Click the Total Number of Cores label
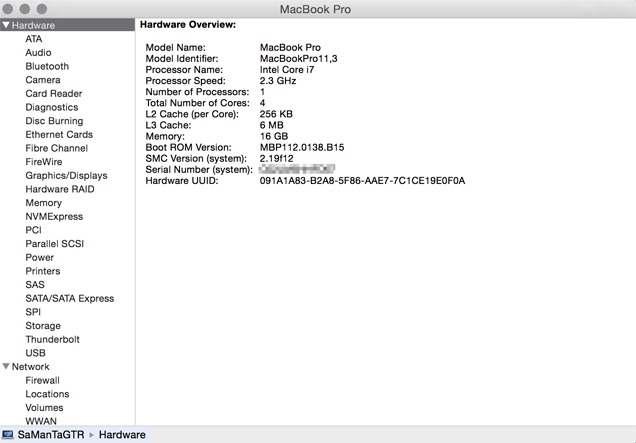This screenshot has height=443, width=636. [x=198, y=103]
